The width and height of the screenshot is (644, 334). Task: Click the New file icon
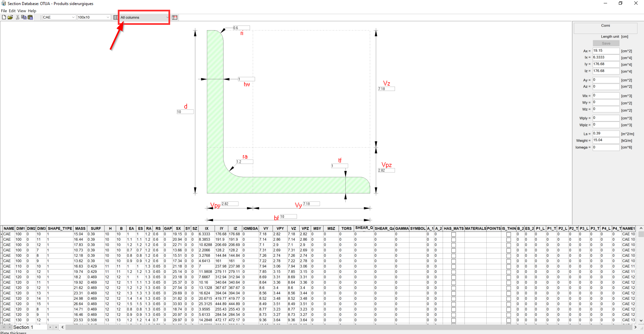[4, 17]
